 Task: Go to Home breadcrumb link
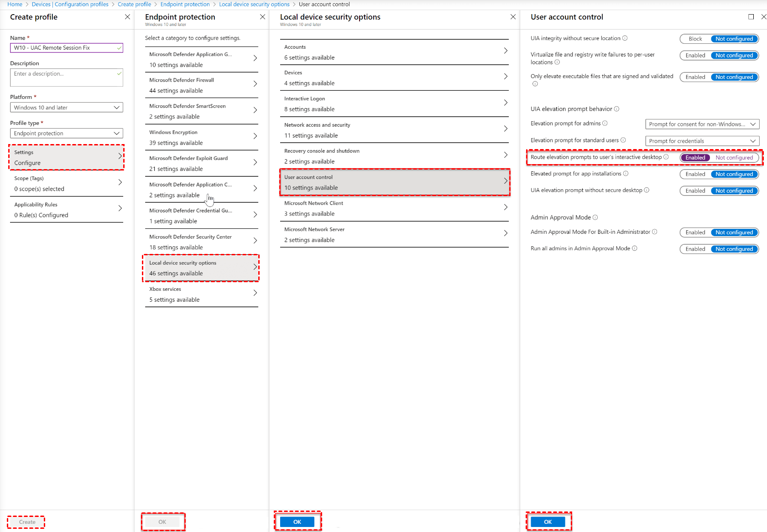tap(15, 4)
